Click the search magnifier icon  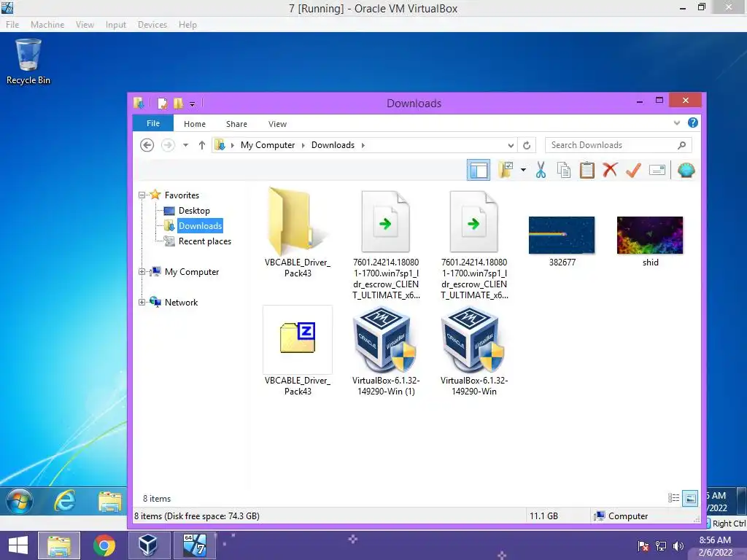click(682, 145)
